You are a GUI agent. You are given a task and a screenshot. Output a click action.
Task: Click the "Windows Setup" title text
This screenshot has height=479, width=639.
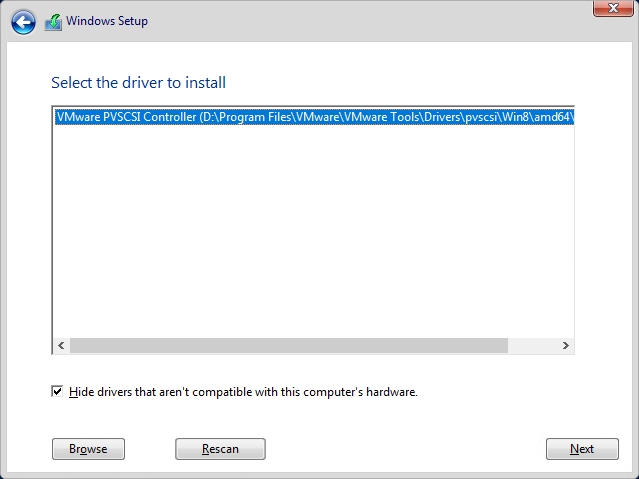(107, 21)
